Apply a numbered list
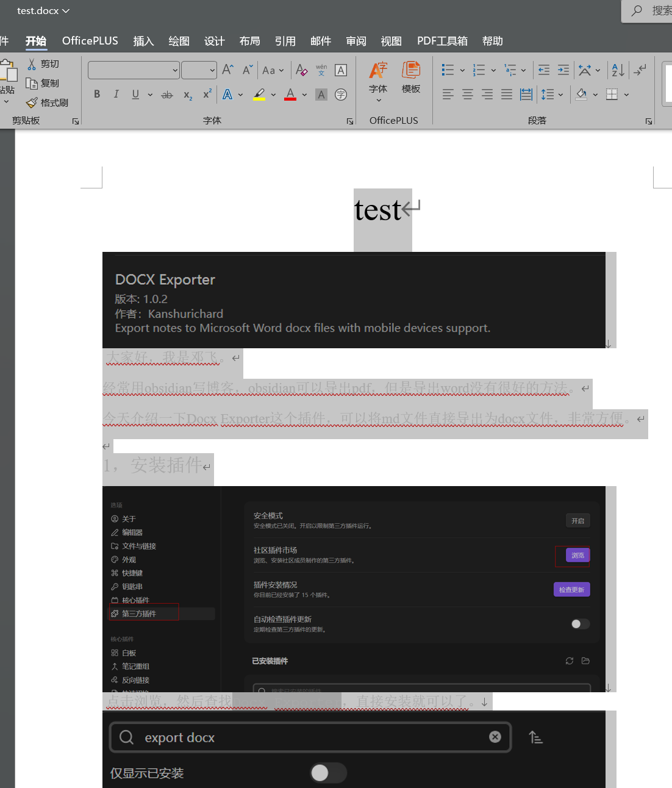Screen dimensions: 672x788 pyautogui.click(x=479, y=70)
